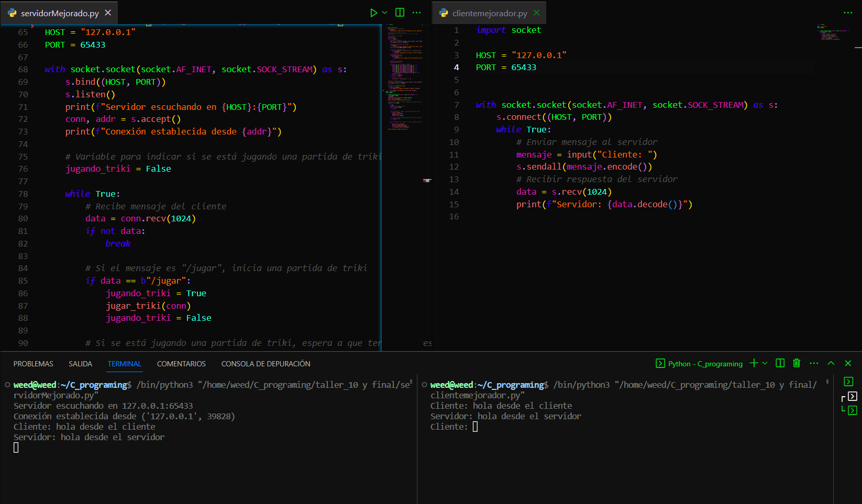
Task: Create a new terminal with the plus icon
Action: 753,363
